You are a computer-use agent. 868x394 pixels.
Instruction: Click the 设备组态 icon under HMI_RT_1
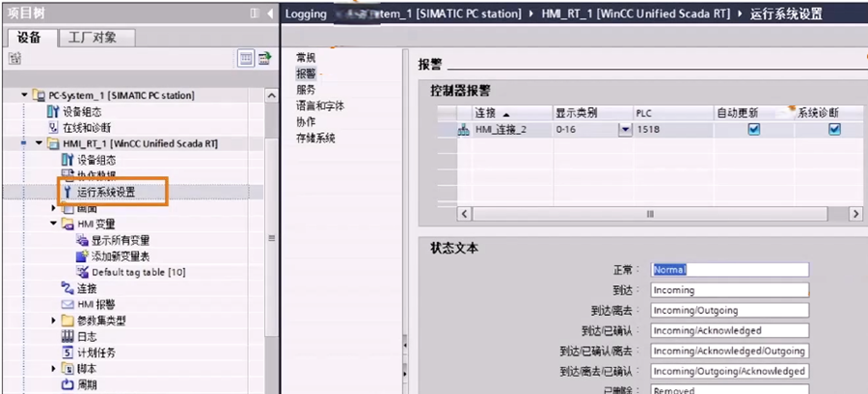point(67,160)
